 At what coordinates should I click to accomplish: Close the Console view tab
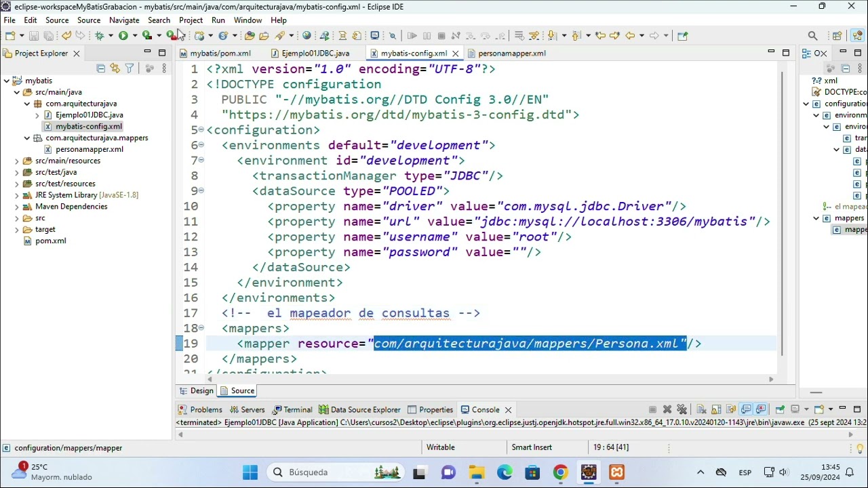click(508, 409)
